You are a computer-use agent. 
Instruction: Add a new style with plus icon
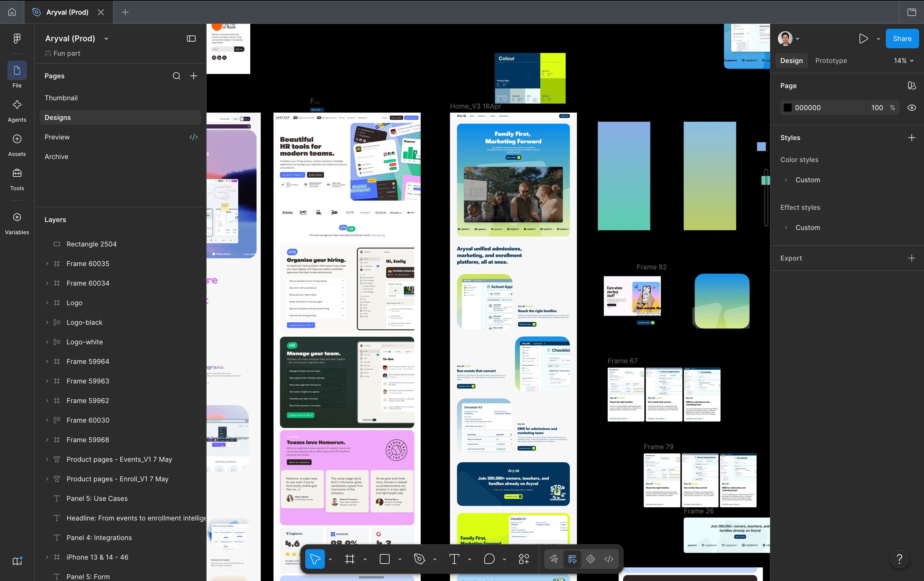[x=912, y=138]
